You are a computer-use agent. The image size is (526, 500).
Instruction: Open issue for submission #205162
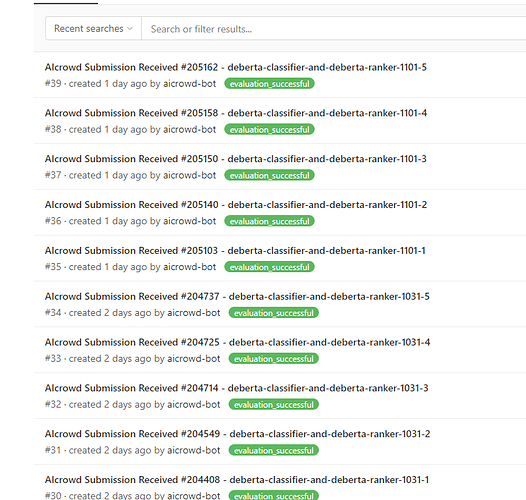235,67
